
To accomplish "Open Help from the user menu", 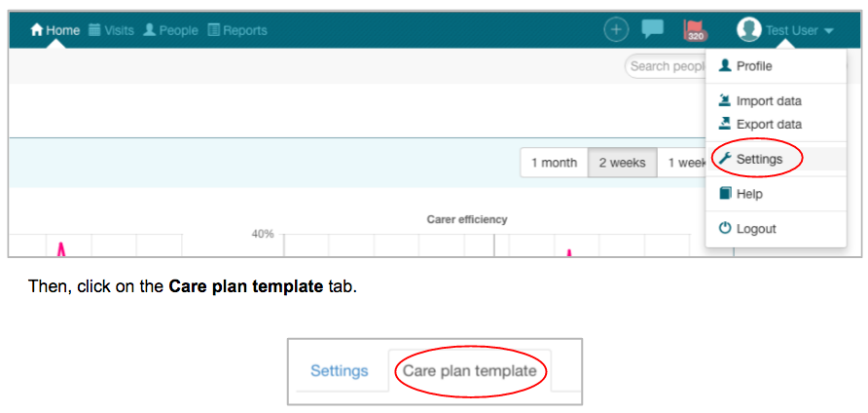I will coord(748,194).
